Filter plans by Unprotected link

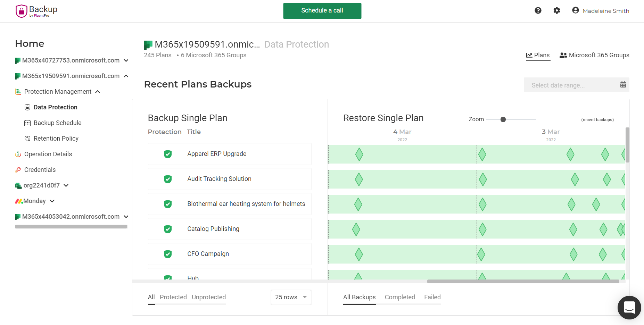(x=208, y=297)
